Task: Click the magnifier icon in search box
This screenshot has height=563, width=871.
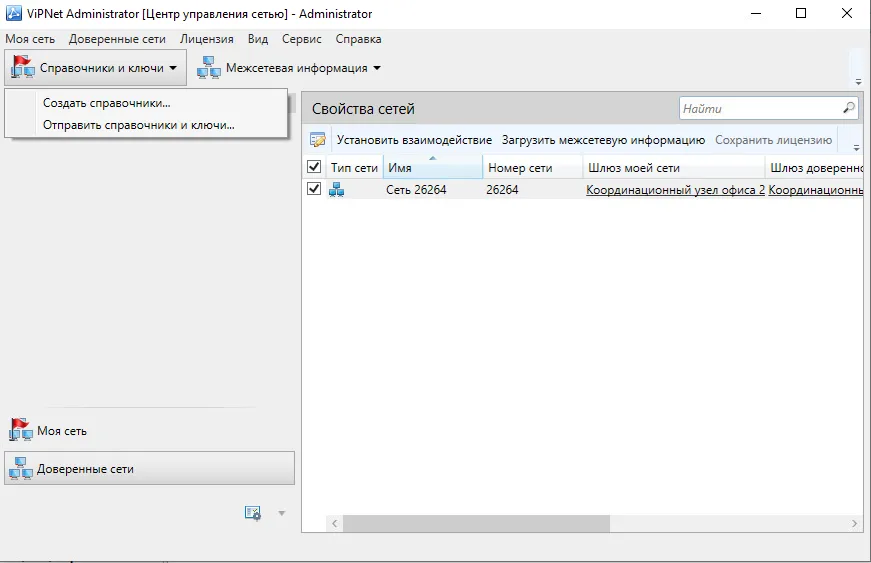Action: [x=849, y=108]
